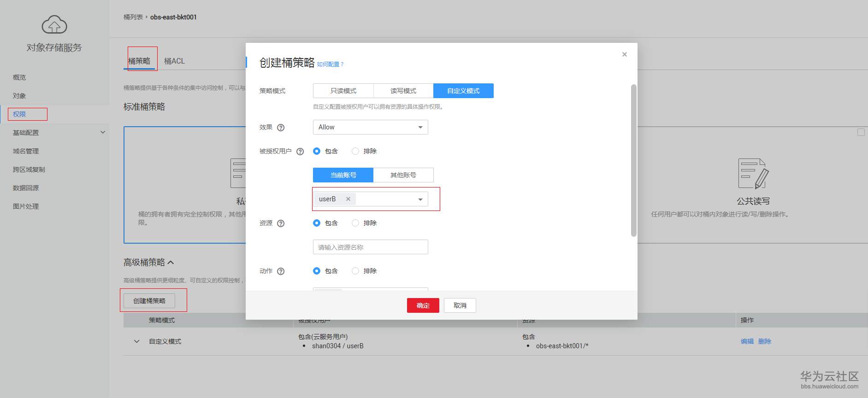Screen dimensions: 868x398
Task: Select 排除 radio for 动作
Action: 355,271
